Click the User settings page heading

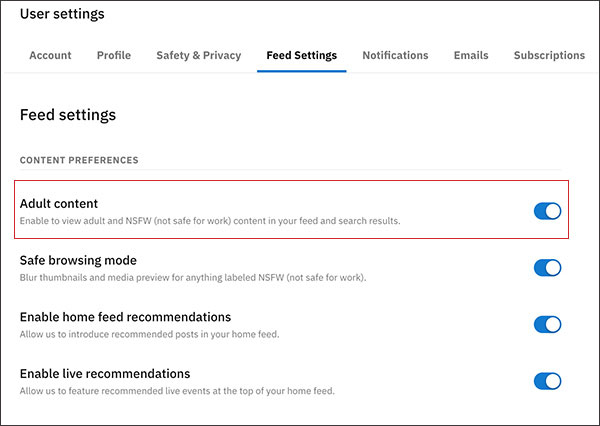pos(62,14)
